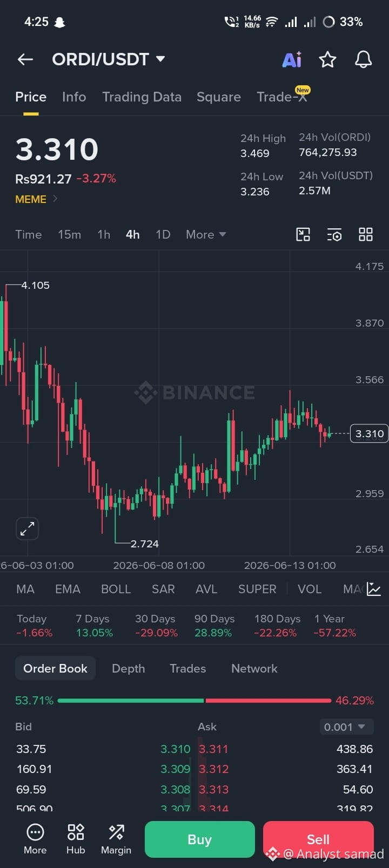Expand chart to fullscreen
This screenshot has height=868, width=389.
(x=27, y=528)
